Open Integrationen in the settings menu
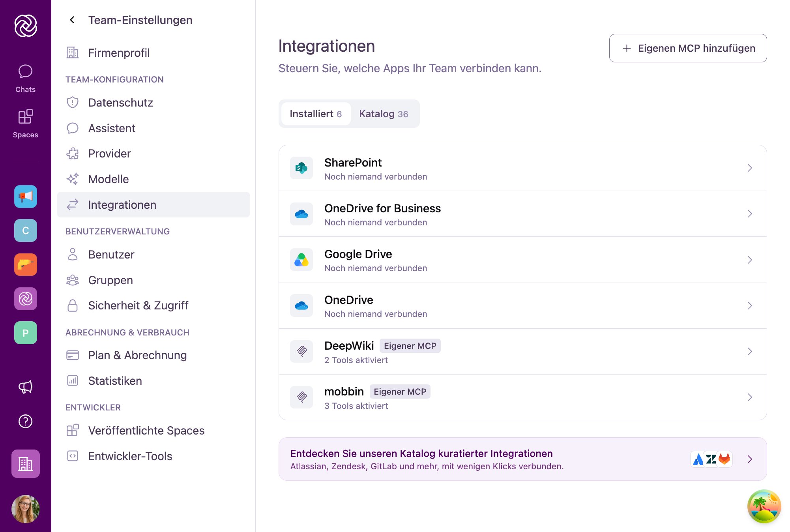790x532 pixels. [154, 204]
